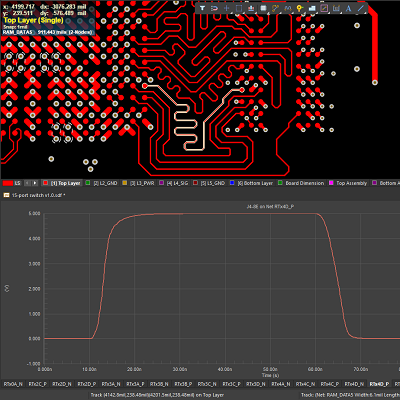Screen dimensions: 400x400
Task: Select the RTx2D_N waveform tab
Action: 62,384
